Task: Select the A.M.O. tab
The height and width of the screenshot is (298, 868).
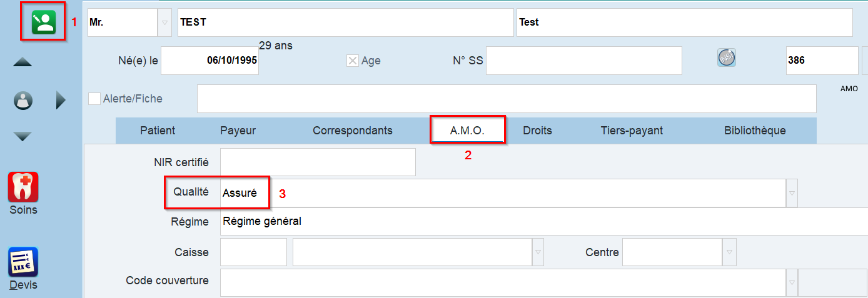Action: click(x=468, y=131)
